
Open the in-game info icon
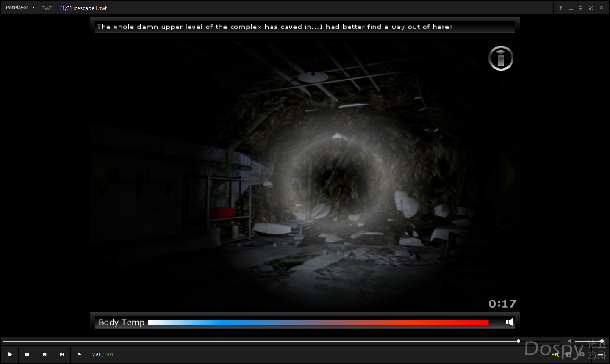501,58
